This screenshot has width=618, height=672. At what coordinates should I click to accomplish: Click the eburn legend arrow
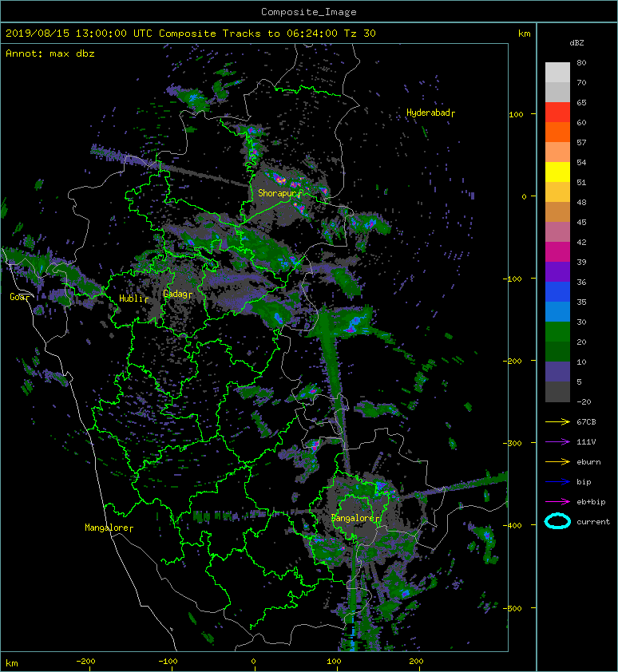click(x=557, y=462)
